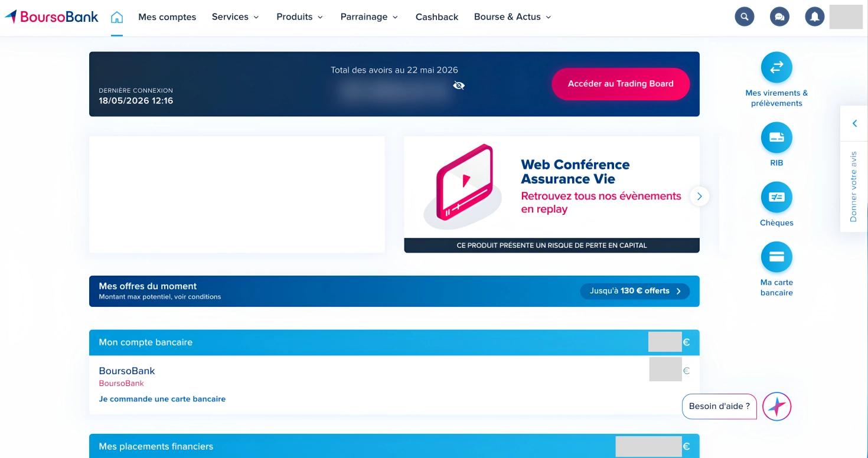Expand the Produits dropdown menu
This screenshot has height=458, width=868.
(x=299, y=17)
